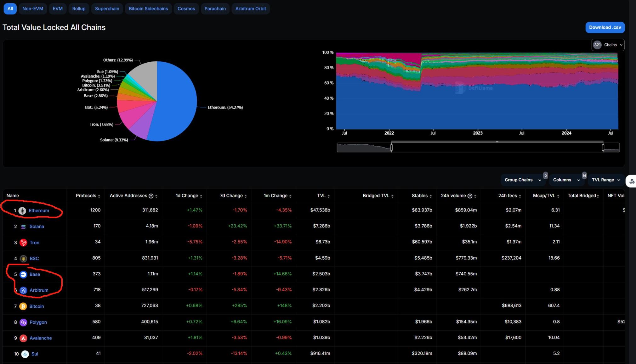
Task: Open the 321 Chains selector dropdown
Action: click(608, 45)
